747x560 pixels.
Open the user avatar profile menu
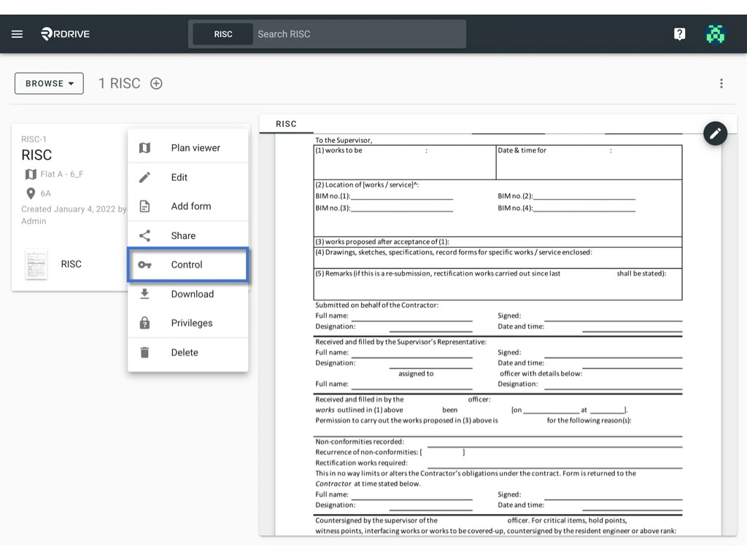pyautogui.click(x=716, y=34)
